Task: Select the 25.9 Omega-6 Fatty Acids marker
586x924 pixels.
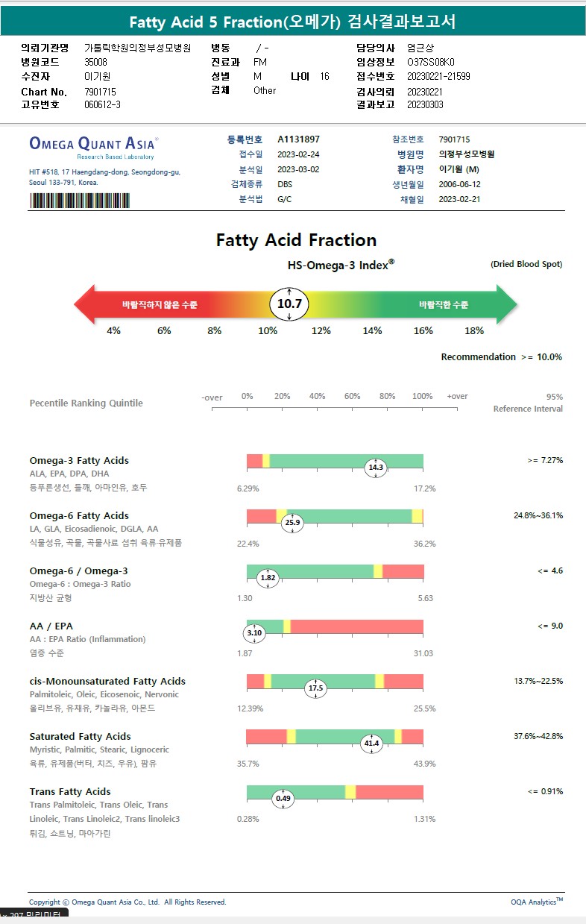Action: (x=292, y=523)
